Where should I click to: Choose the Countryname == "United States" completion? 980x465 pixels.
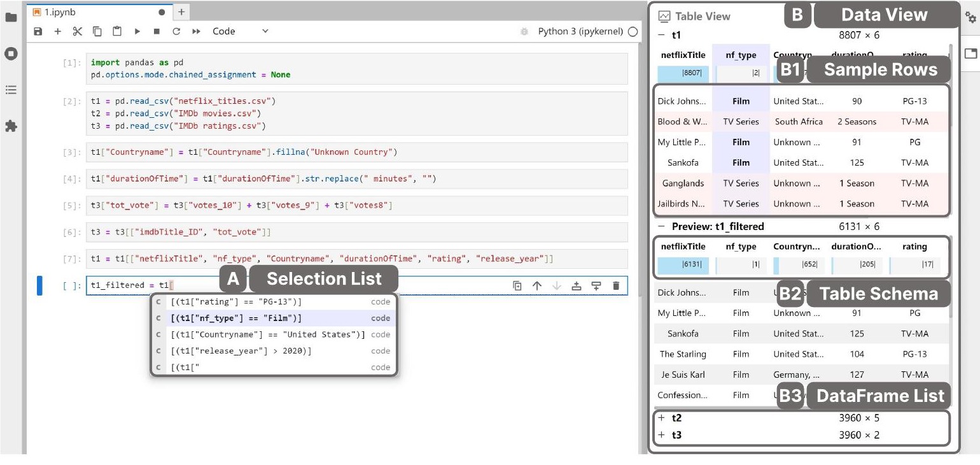(x=274, y=334)
